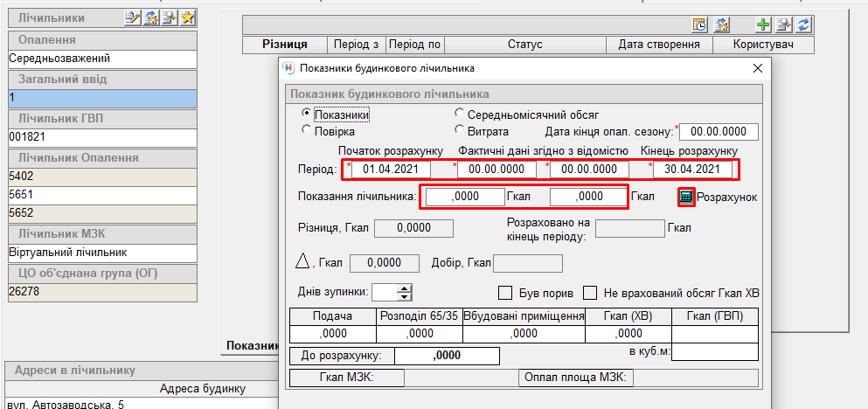Decrease Днів зупинки with down arrow
Screen dimensions: 868x409
pos(404,296)
